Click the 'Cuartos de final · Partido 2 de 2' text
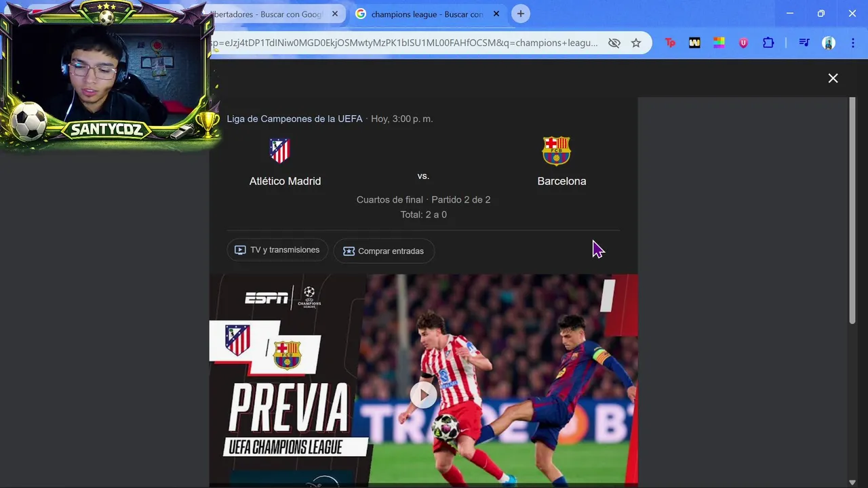Viewport: 868px width, 488px height. (x=423, y=200)
